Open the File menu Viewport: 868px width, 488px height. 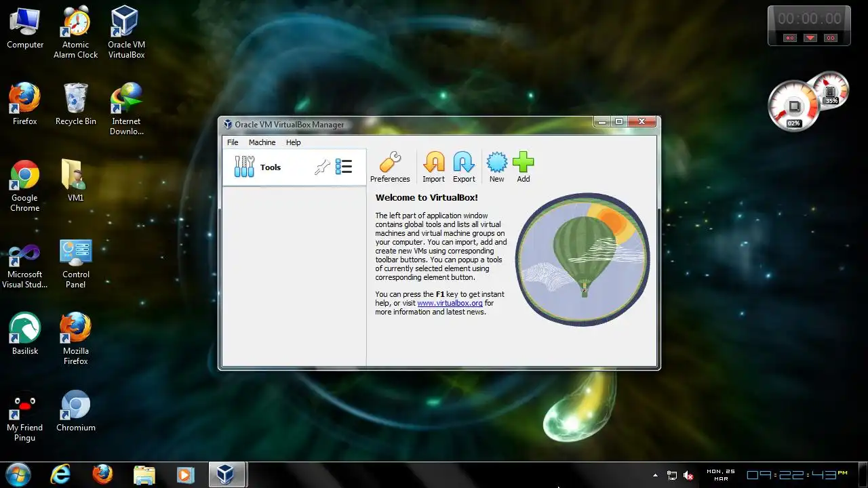click(x=233, y=142)
